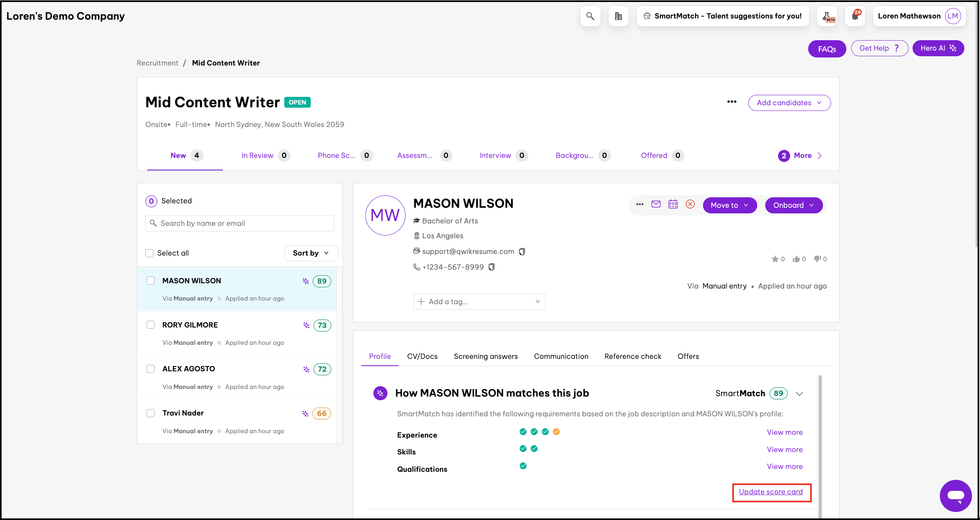Switch to the CV/Docs tab
Screen dimensions: 980x520
point(422,356)
